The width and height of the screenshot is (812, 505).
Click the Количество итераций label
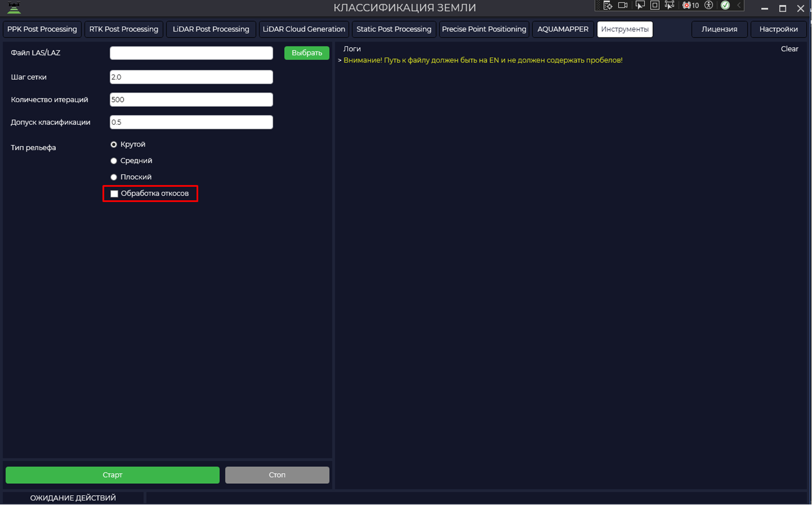pyautogui.click(x=49, y=100)
